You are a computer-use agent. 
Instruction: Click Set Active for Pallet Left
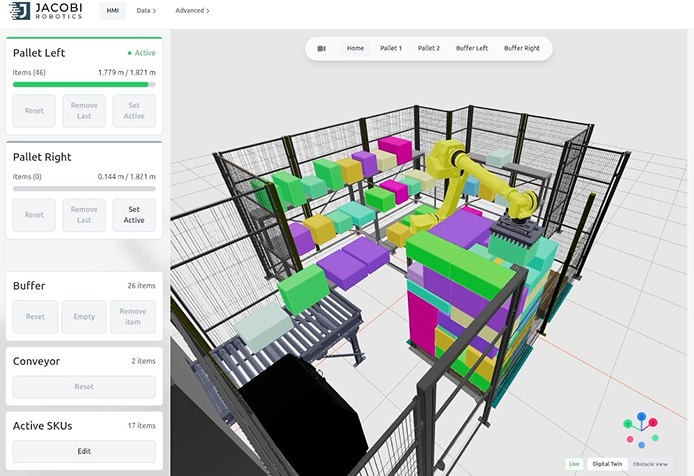coord(134,111)
